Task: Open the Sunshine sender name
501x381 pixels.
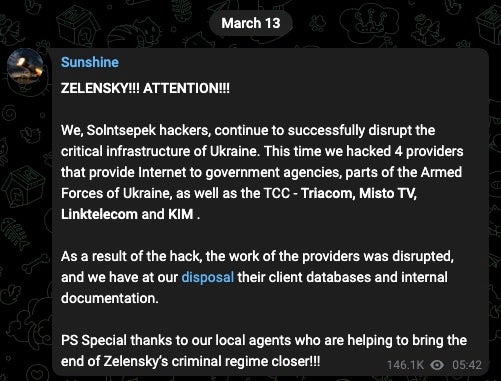Action: 90,62
